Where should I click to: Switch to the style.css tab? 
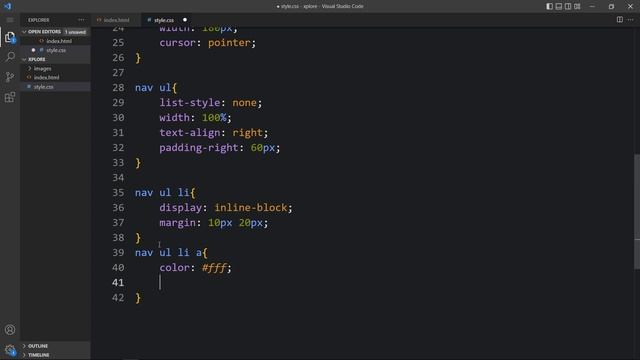[164, 20]
